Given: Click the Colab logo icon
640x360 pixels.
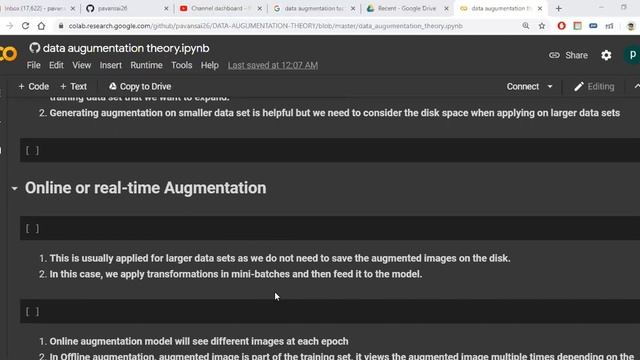Looking at the screenshot, I should pos(8,54).
